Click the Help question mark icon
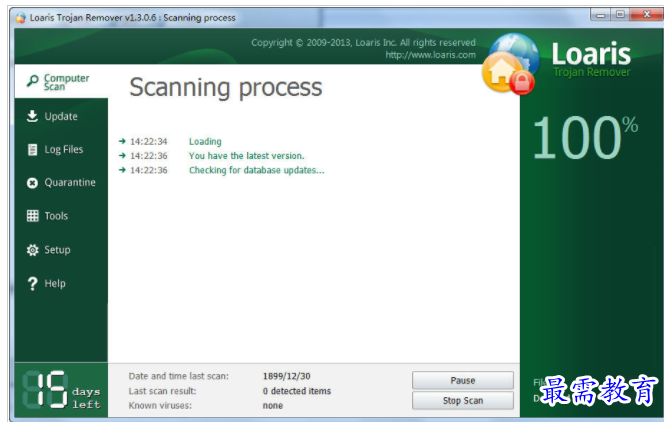 point(32,284)
